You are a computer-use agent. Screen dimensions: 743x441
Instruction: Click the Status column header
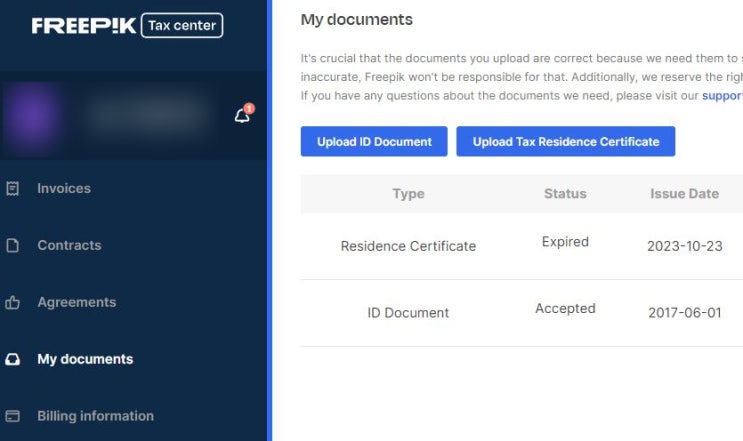coord(565,194)
